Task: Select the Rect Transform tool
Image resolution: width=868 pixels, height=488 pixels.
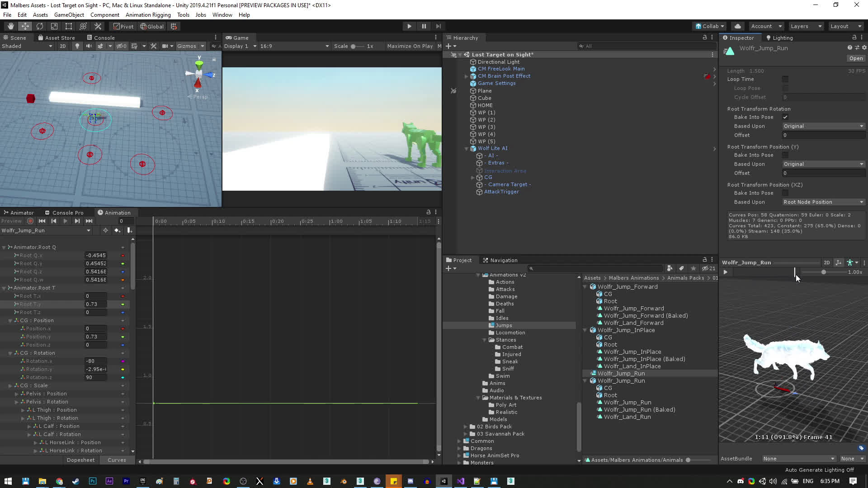Action: tap(69, 26)
